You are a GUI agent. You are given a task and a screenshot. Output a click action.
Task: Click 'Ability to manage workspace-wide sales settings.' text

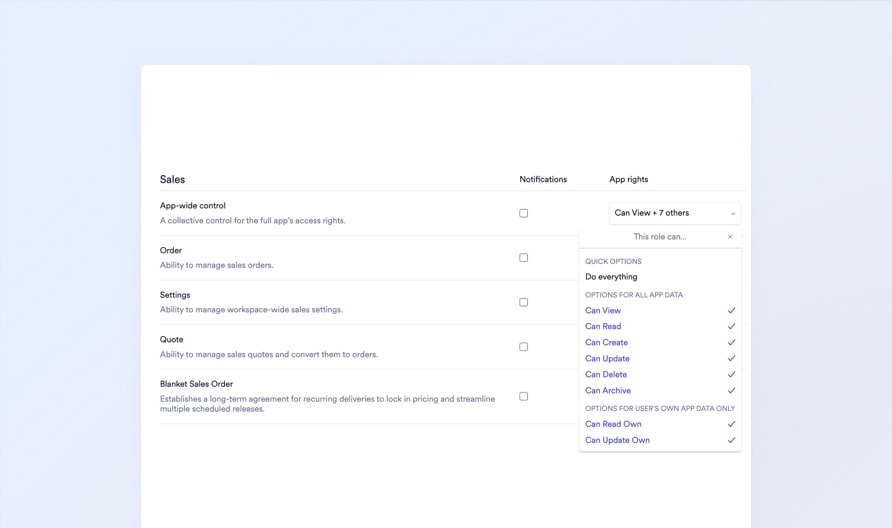click(x=251, y=310)
